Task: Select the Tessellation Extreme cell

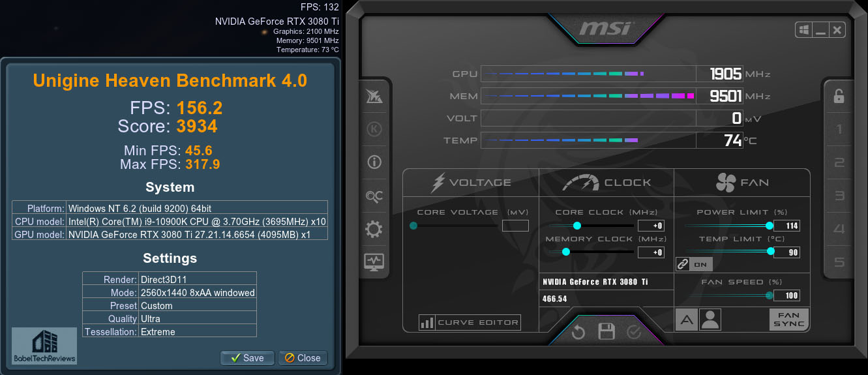Action: 198,331
